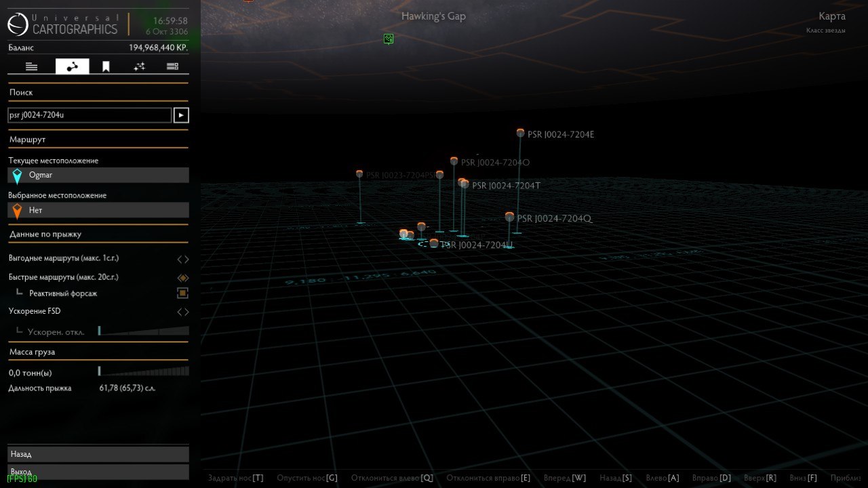Click the Назад button
Viewport: 868px width, 488px height.
pos(98,454)
